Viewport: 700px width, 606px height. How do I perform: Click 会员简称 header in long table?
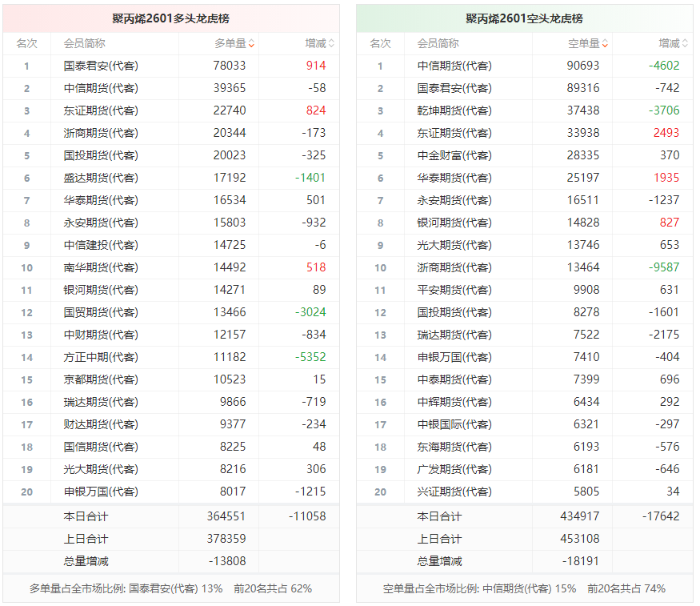click(84, 43)
